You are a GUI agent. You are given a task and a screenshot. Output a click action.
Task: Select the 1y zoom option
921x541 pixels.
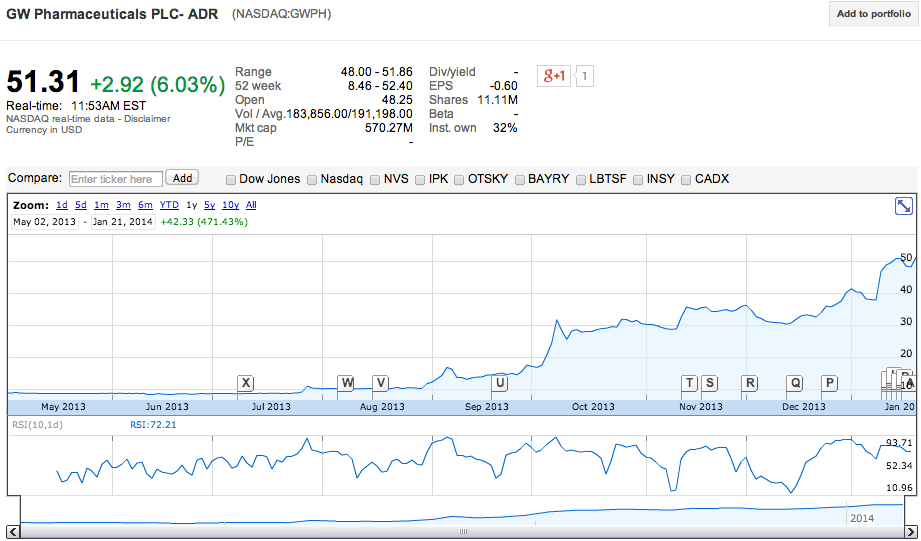(191, 205)
